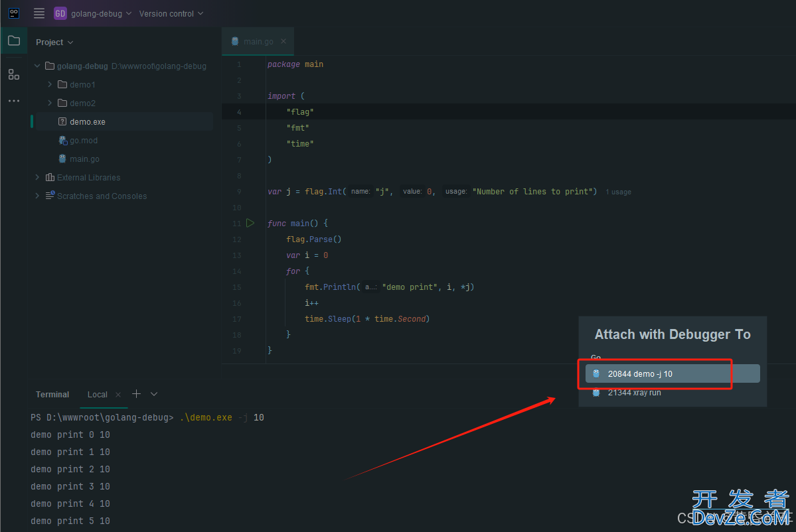This screenshot has height=532, width=796.
Task: Close the main.go editor tab
Action: click(x=283, y=41)
